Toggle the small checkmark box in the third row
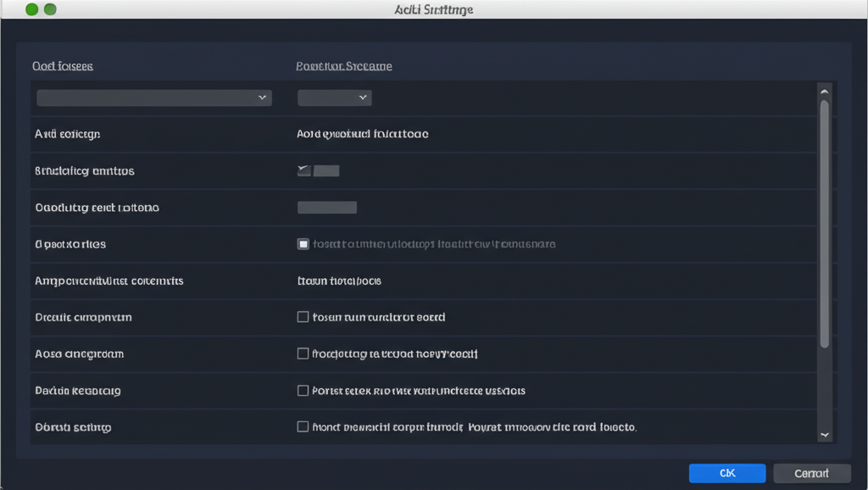Viewport: 868px width, 490px height. click(304, 170)
